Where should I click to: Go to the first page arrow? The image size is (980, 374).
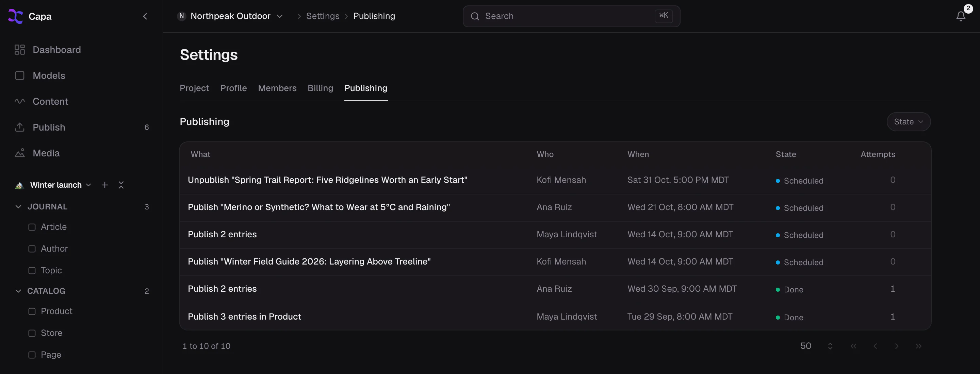tap(853, 346)
